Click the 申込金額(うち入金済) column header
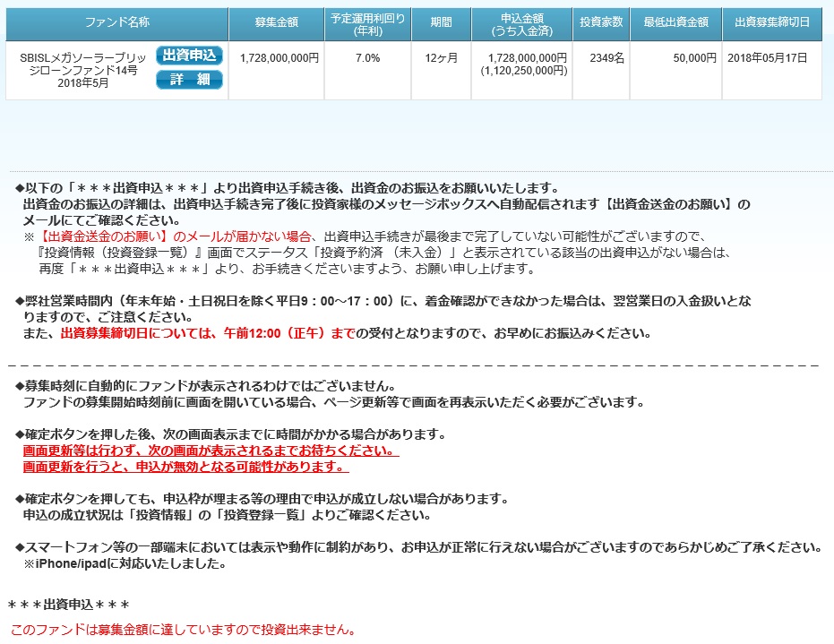834x644 pixels. (x=521, y=24)
